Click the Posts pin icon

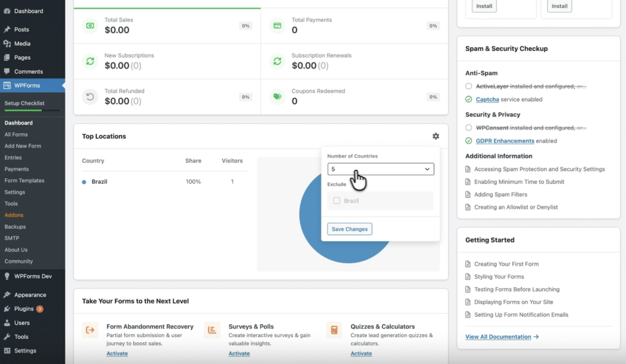pyautogui.click(x=7, y=29)
